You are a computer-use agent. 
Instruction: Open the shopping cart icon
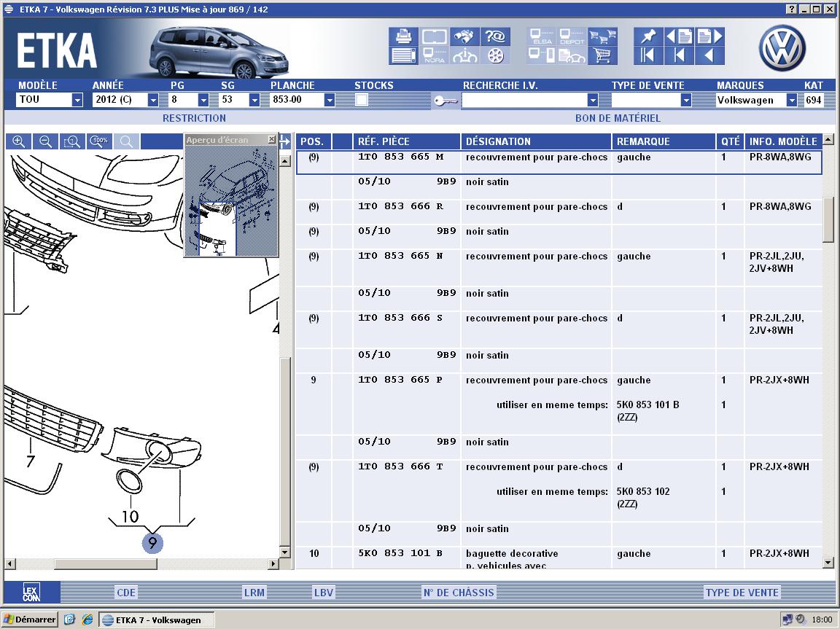click(x=603, y=55)
